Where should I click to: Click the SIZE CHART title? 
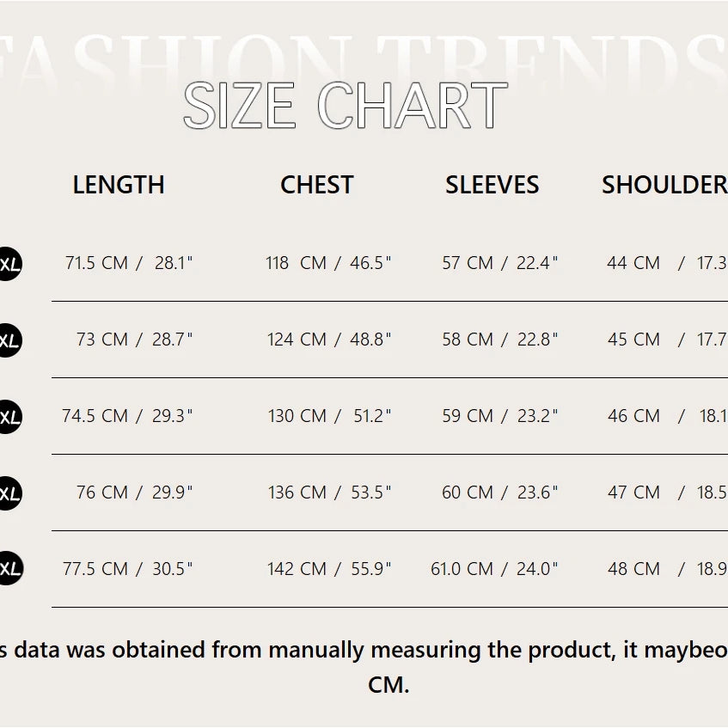(x=345, y=107)
